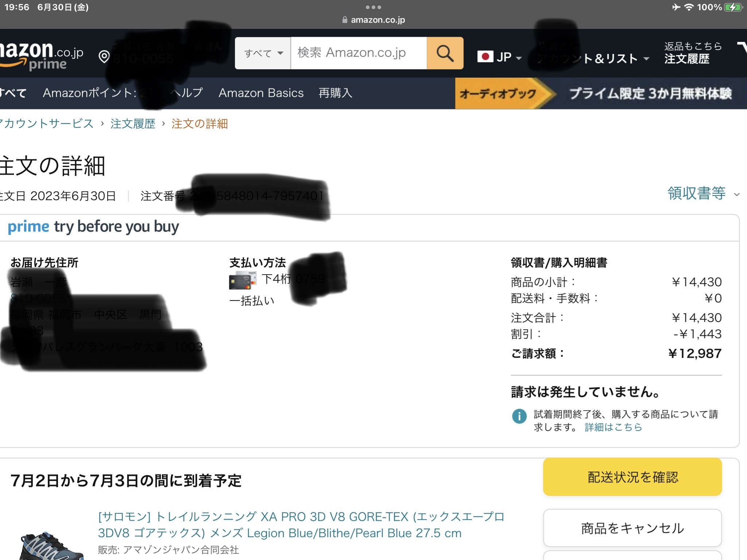Viewport: 747px width, 560px height.
Task: Click the ヘルプ navigation item
Action: click(x=187, y=93)
